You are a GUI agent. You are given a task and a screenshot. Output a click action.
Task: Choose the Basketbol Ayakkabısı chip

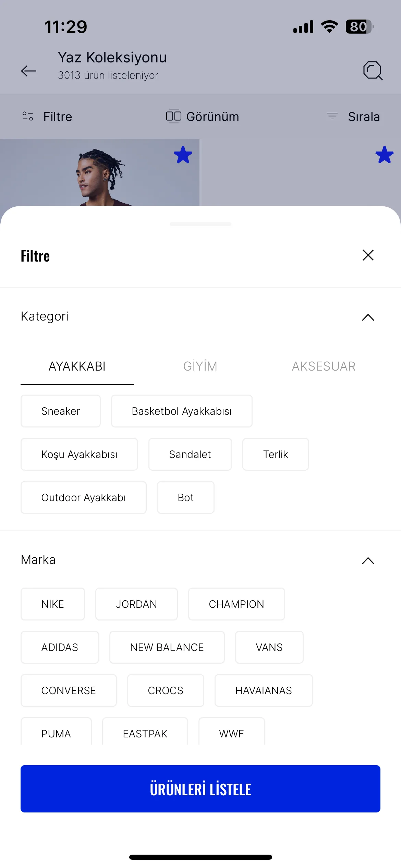[182, 411]
